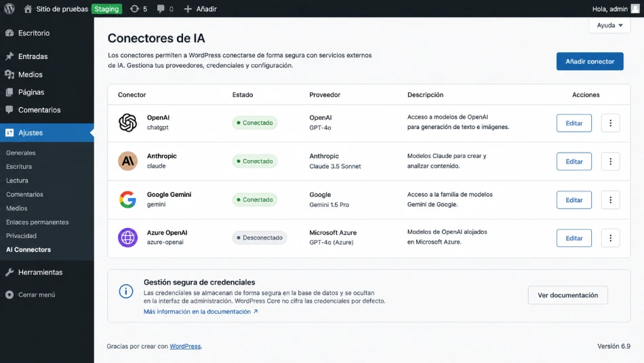Click the GPT-4o (Azure) model text
Image resolution: width=644 pixels, height=363 pixels.
(x=331, y=242)
